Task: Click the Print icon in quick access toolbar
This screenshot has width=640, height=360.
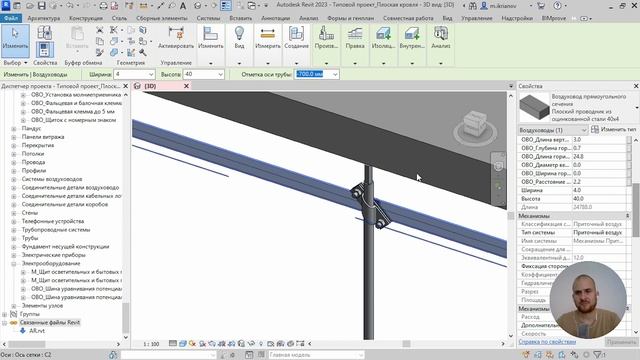Action: point(104,6)
